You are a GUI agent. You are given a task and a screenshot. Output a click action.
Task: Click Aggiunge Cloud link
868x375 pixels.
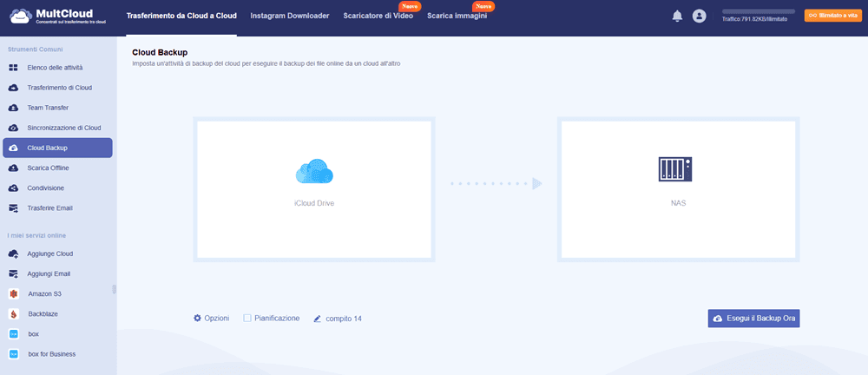pyautogui.click(x=50, y=253)
